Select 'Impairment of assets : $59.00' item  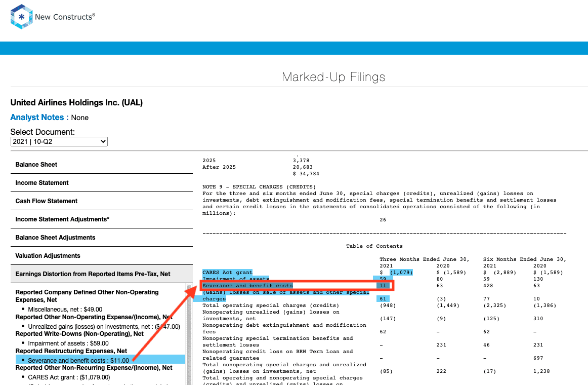coord(68,343)
